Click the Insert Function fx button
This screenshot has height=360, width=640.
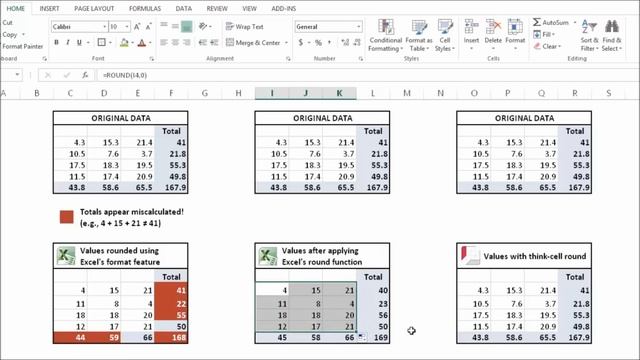[85, 75]
